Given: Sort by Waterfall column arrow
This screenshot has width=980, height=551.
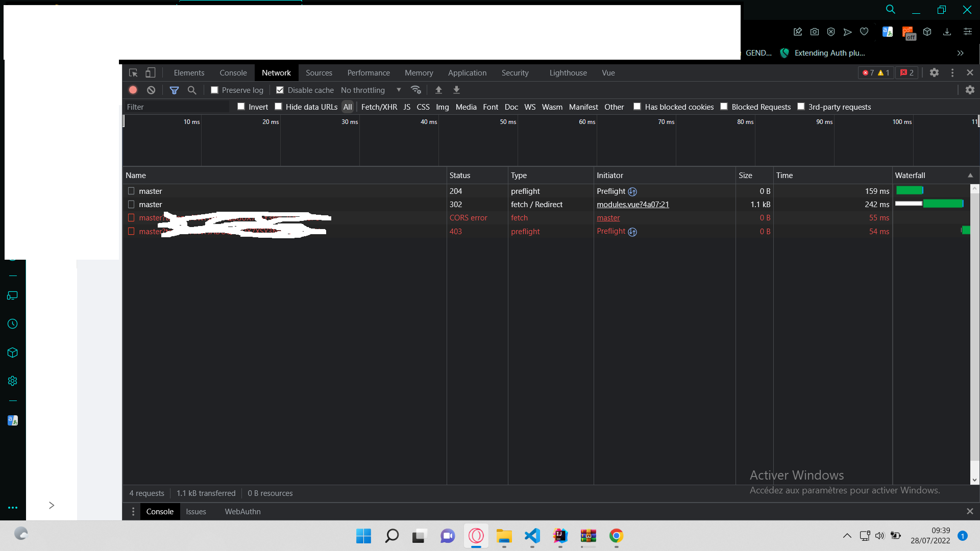Looking at the screenshot, I should click(x=970, y=176).
